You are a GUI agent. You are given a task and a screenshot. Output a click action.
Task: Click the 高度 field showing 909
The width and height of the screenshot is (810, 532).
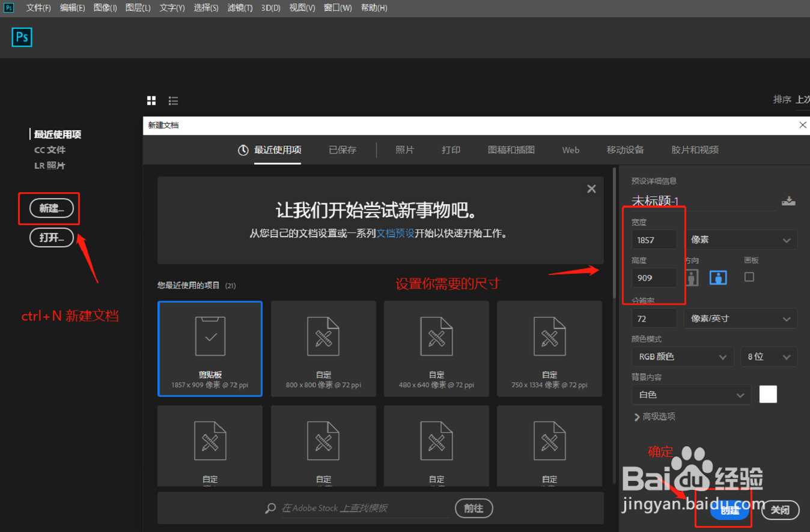(x=654, y=277)
